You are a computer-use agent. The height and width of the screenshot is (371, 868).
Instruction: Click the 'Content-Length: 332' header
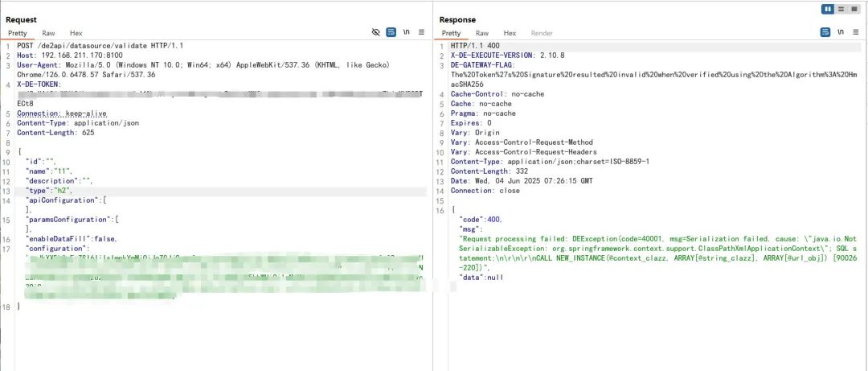489,171
